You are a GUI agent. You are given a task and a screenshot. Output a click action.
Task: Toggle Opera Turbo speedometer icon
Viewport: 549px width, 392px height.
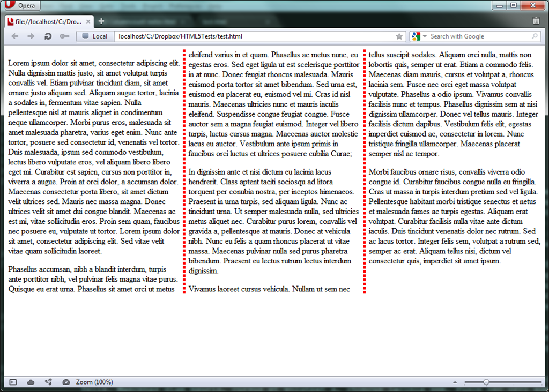[x=66, y=382]
